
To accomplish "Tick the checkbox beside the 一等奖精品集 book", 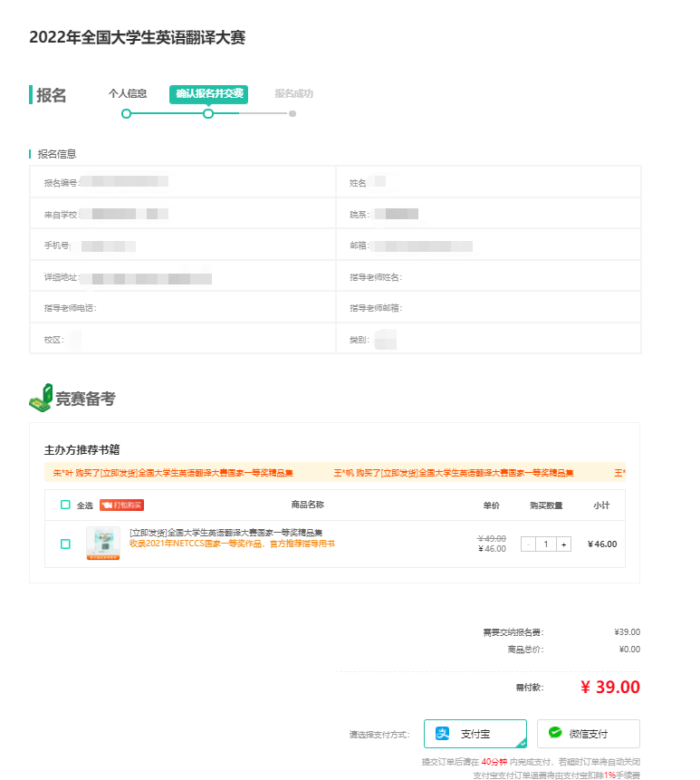I will [65, 544].
